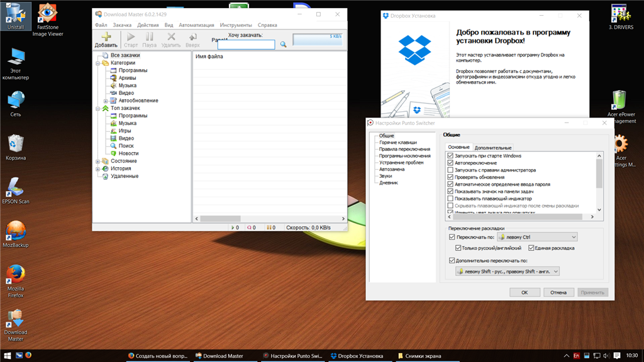644x362 pixels.
Task: Click the volume speaker tray icon
Action: (607, 356)
